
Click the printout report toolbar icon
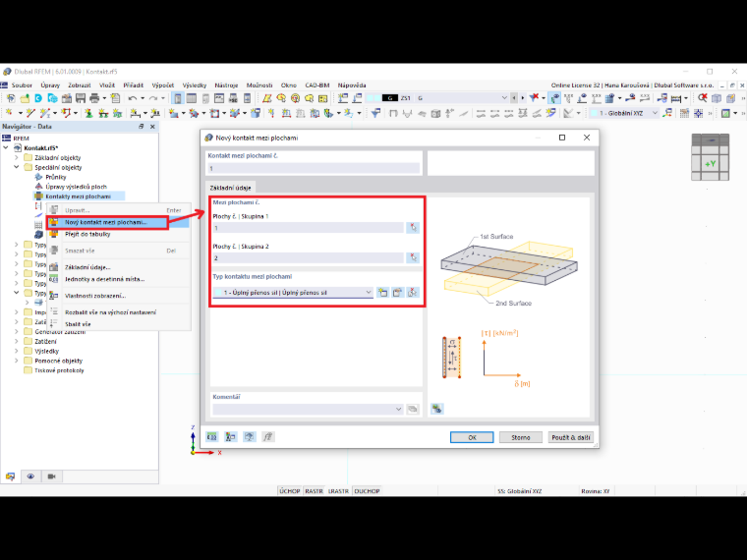coord(115,98)
